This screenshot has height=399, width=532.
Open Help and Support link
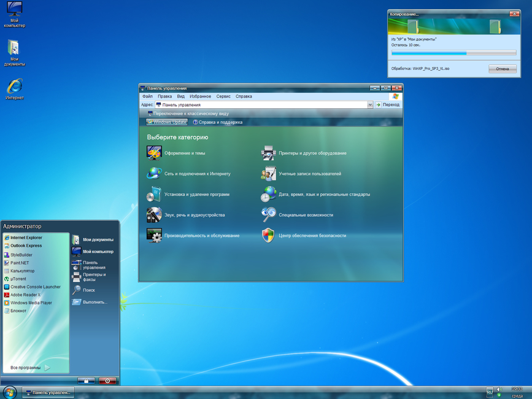click(217, 122)
